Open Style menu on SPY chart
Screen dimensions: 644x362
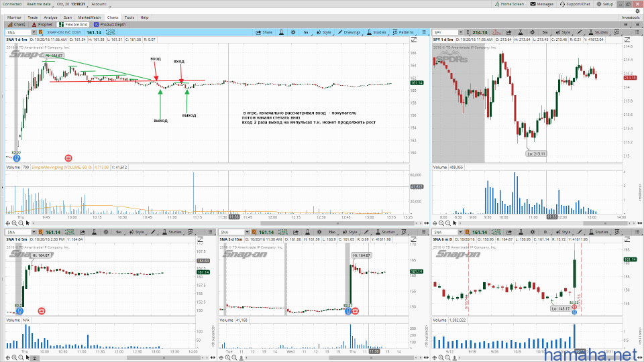click(x=563, y=32)
